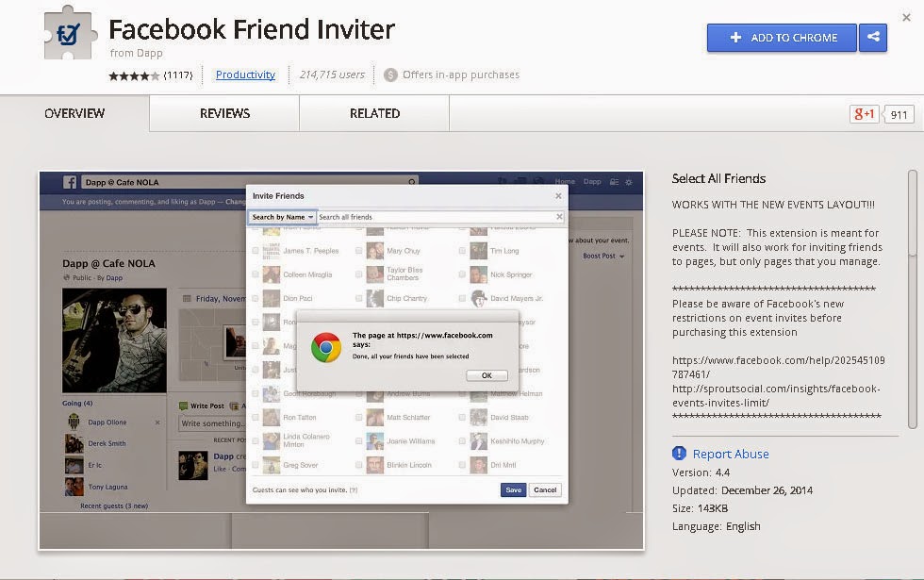Viewport: 924px width, 580px height.
Task: Check the box for Chip Chantry
Action: click(358, 298)
